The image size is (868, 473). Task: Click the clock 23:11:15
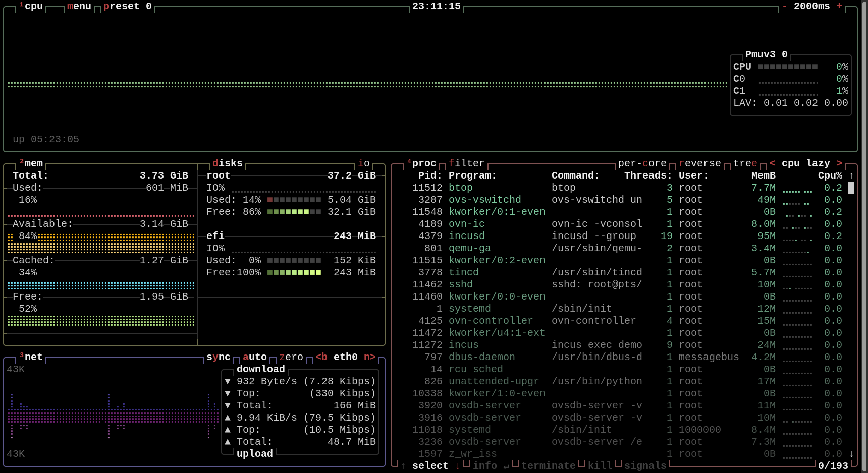pos(437,6)
